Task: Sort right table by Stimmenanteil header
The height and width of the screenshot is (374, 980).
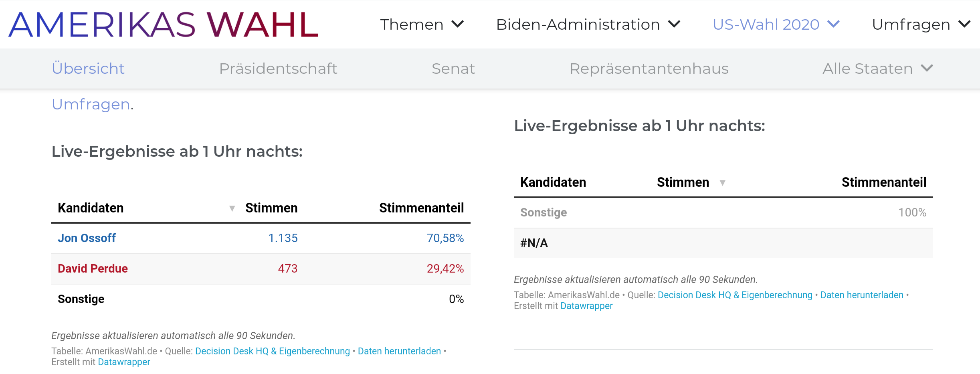Action: point(884,182)
